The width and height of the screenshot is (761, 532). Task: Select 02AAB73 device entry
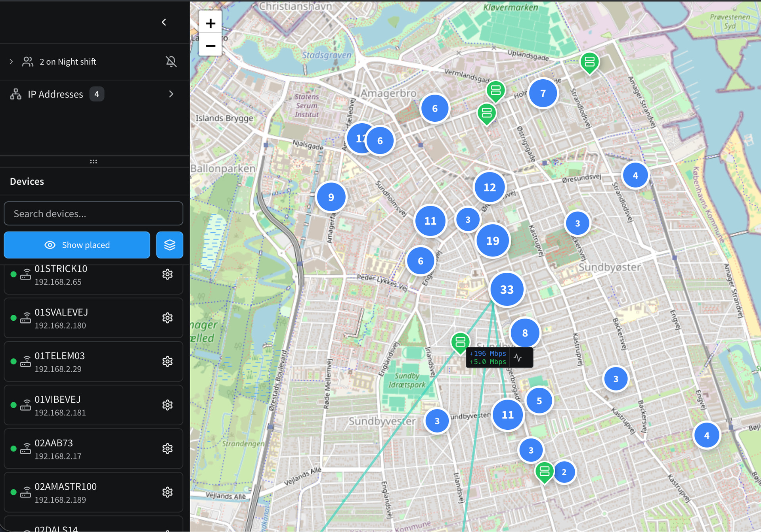coord(94,449)
